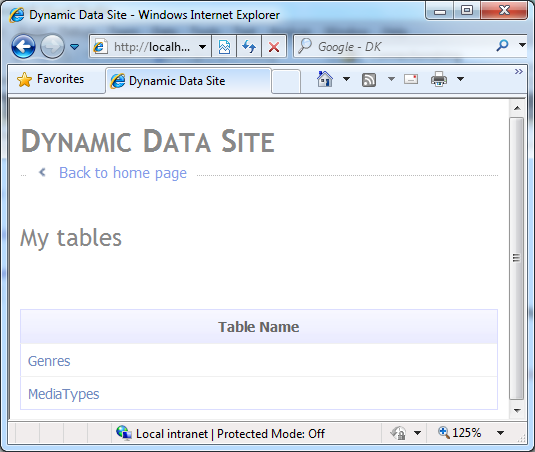Open the blank new tab button

pyautogui.click(x=286, y=81)
